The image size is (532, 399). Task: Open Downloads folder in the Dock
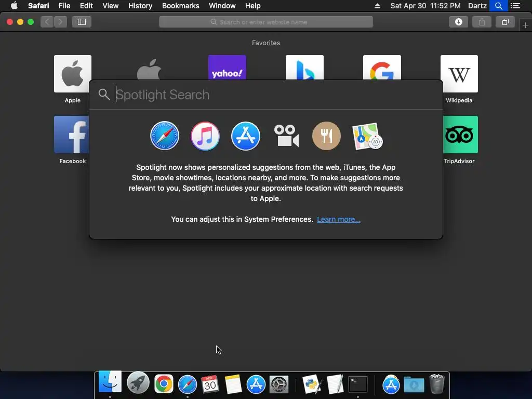(x=414, y=384)
